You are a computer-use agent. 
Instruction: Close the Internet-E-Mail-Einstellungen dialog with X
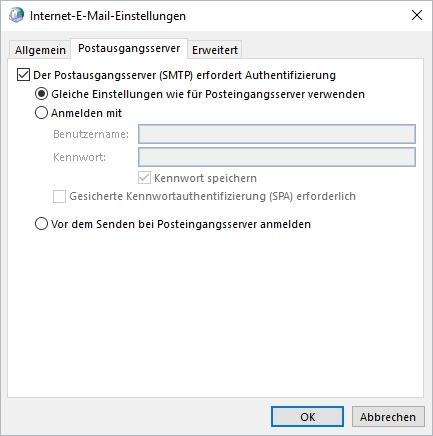click(x=417, y=15)
